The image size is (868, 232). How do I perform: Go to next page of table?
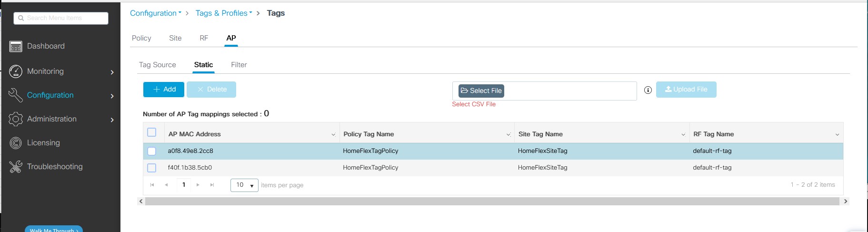tap(198, 185)
